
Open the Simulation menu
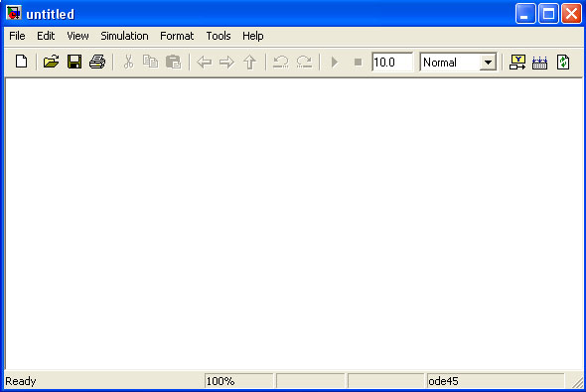pyautogui.click(x=124, y=36)
